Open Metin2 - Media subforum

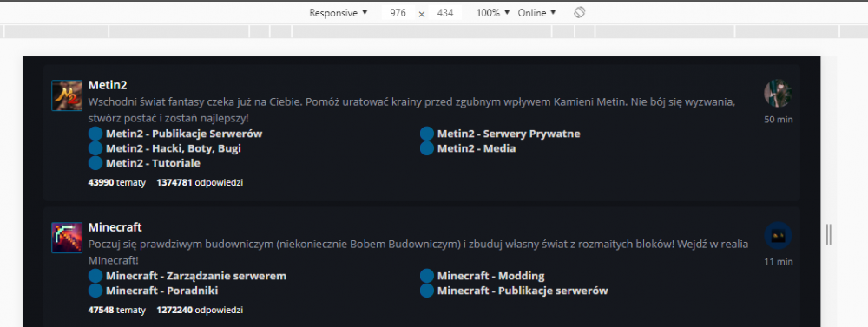(x=477, y=149)
